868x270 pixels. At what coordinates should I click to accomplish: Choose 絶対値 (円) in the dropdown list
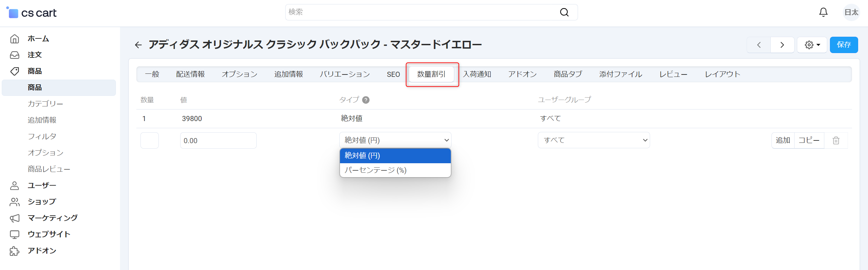362,156
